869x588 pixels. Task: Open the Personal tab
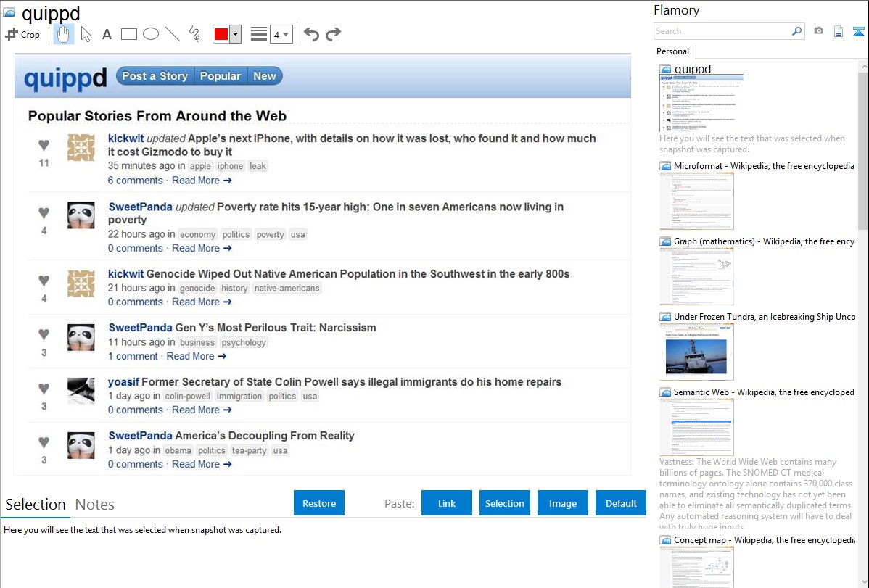click(x=672, y=51)
